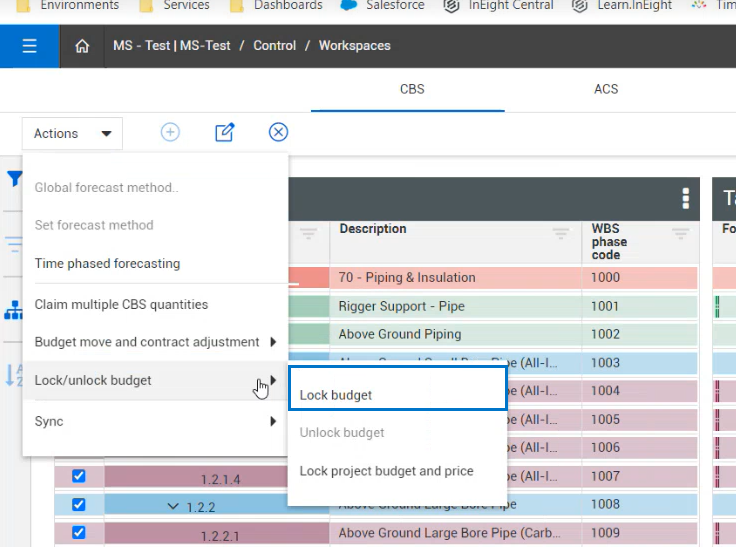Viewport: 736px width, 547px height.
Task: Click the delete (X) circle icon
Action: point(279,133)
